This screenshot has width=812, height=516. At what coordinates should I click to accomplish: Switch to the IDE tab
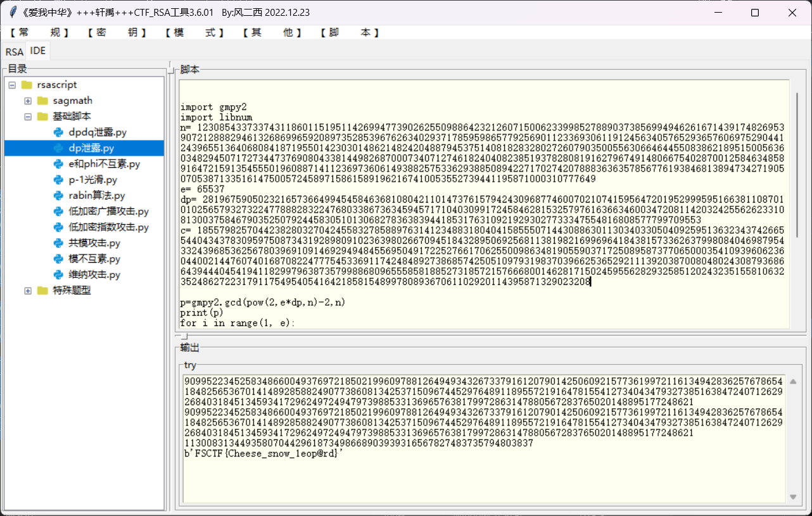click(x=38, y=51)
